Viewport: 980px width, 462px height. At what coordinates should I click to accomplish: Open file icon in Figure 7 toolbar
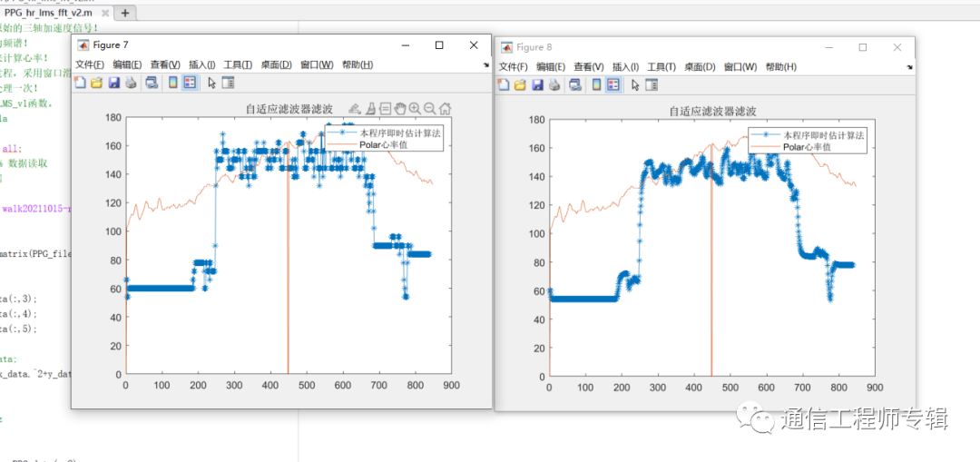tap(97, 83)
